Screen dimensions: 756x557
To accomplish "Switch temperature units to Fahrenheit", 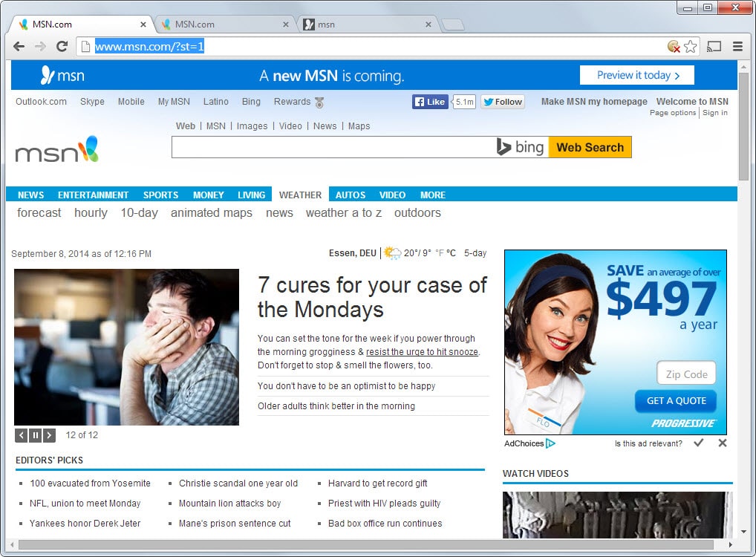I will pyautogui.click(x=439, y=253).
